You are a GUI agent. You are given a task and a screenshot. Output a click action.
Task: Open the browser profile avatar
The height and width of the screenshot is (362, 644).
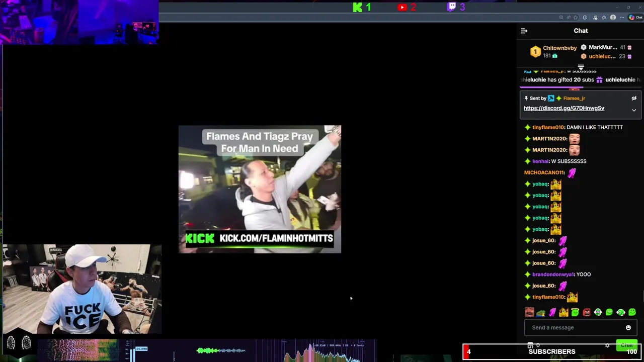coord(613,18)
